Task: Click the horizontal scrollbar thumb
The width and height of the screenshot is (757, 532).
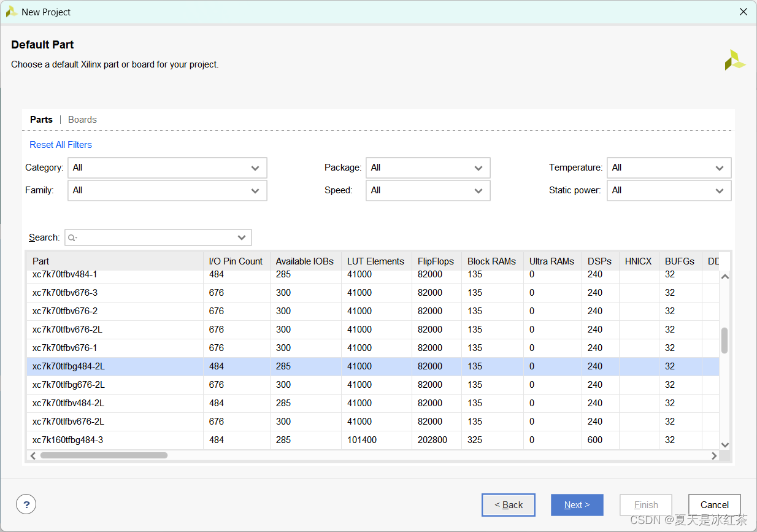Action: click(x=104, y=455)
